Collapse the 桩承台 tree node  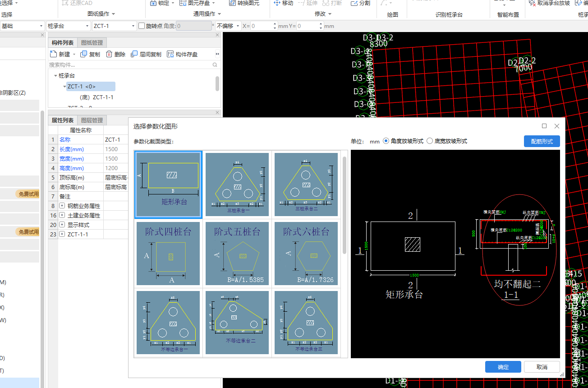55,76
